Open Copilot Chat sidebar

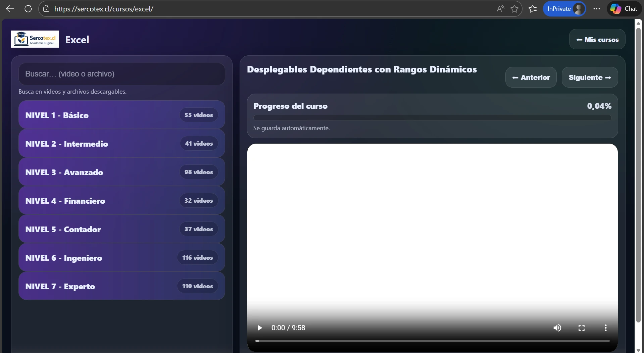point(624,9)
